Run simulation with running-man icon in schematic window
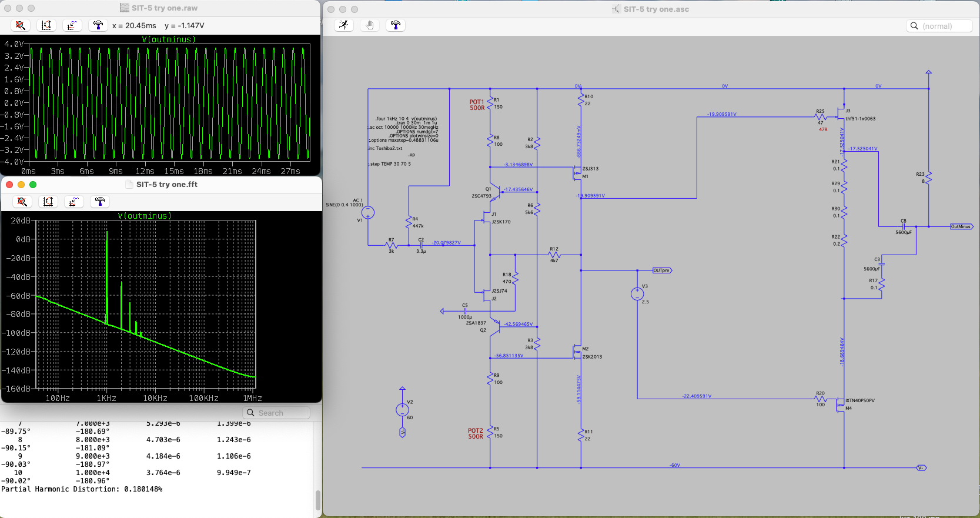Viewport: 980px width, 518px height. (344, 25)
